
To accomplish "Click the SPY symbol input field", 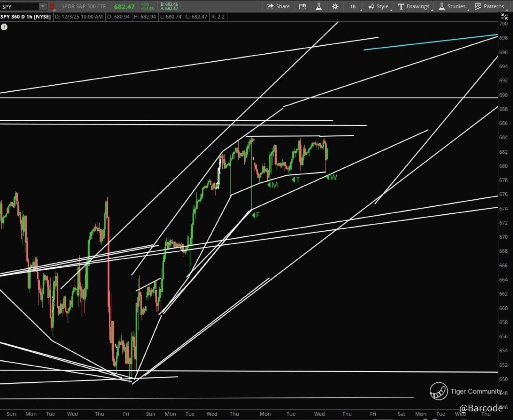I will pyautogui.click(x=20, y=6).
